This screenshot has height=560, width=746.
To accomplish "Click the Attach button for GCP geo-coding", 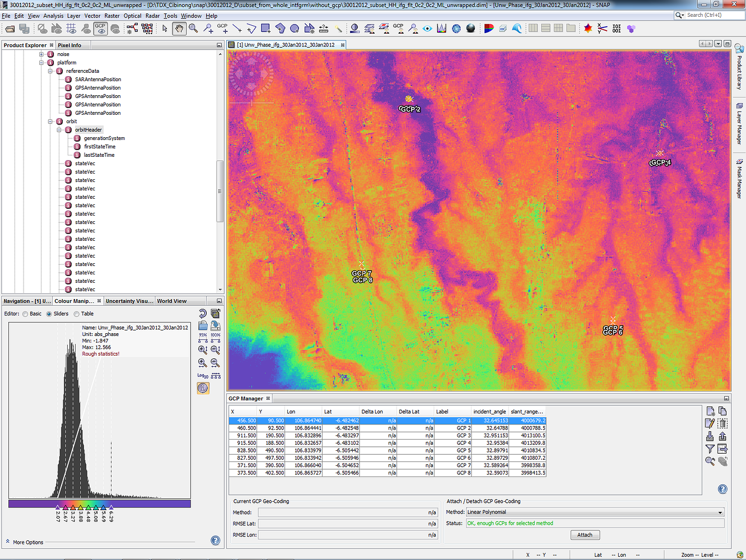I will [x=585, y=534].
